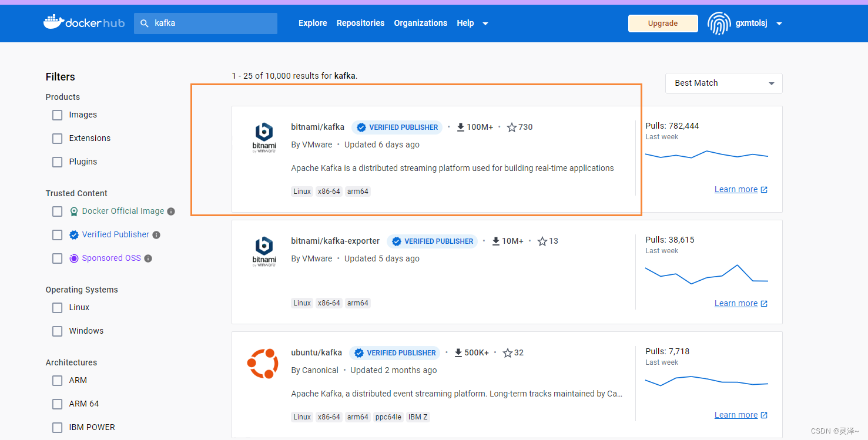Open the bitnami/kafka-exporter repository title
Image resolution: width=868 pixels, height=440 pixels.
click(x=336, y=241)
